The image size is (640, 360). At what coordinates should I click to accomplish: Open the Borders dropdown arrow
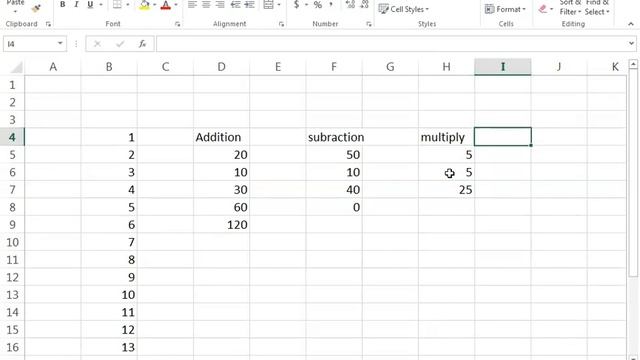tap(128, 5)
